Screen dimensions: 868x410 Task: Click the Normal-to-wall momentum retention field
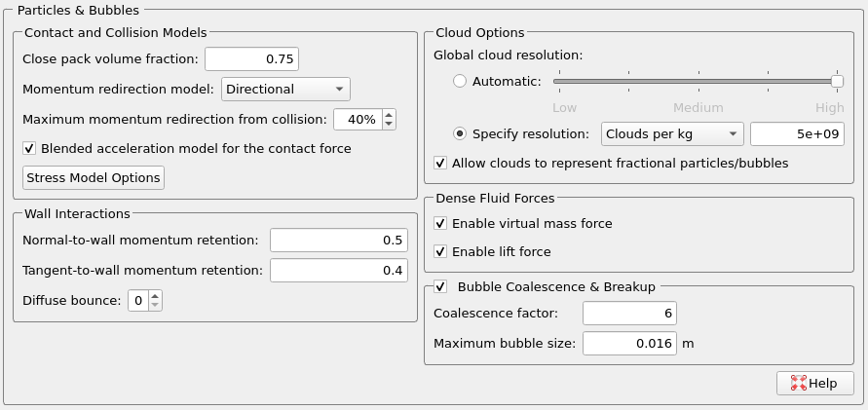(x=338, y=241)
